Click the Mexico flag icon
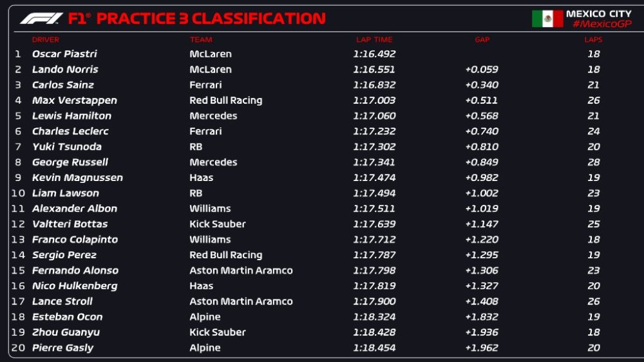This screenshot has width=644, height=362. coord(547,19)
